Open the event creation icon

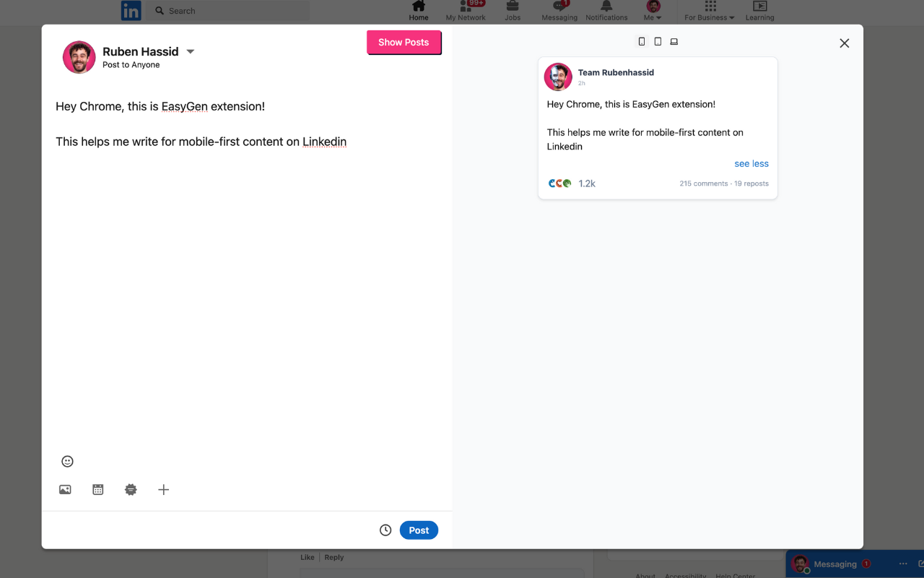click(x=97, y=489)
